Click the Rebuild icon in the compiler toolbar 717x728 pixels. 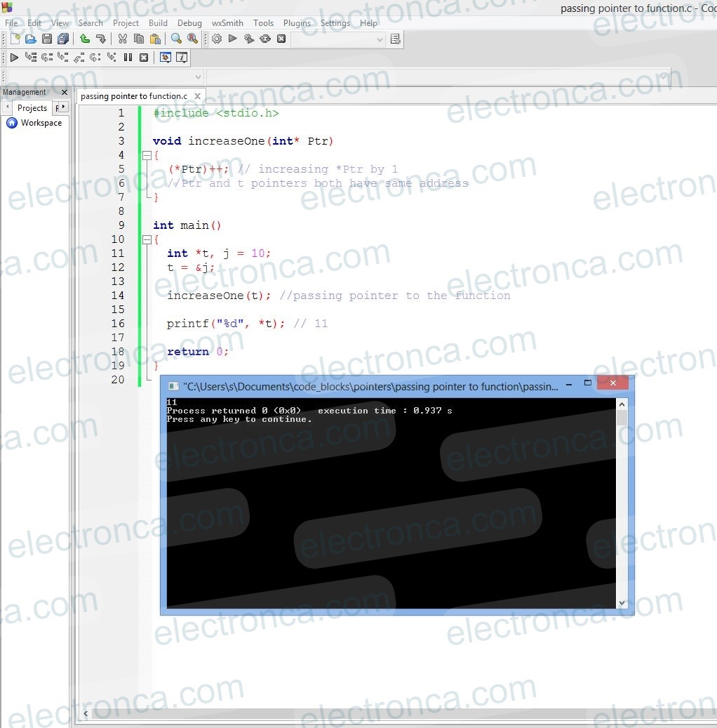click(265, 39)
